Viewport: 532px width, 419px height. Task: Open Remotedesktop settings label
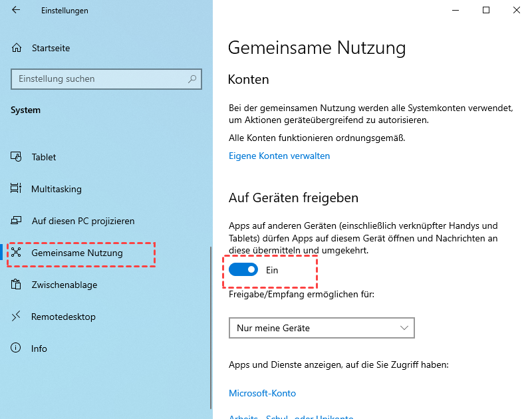[x=63, y=317]
